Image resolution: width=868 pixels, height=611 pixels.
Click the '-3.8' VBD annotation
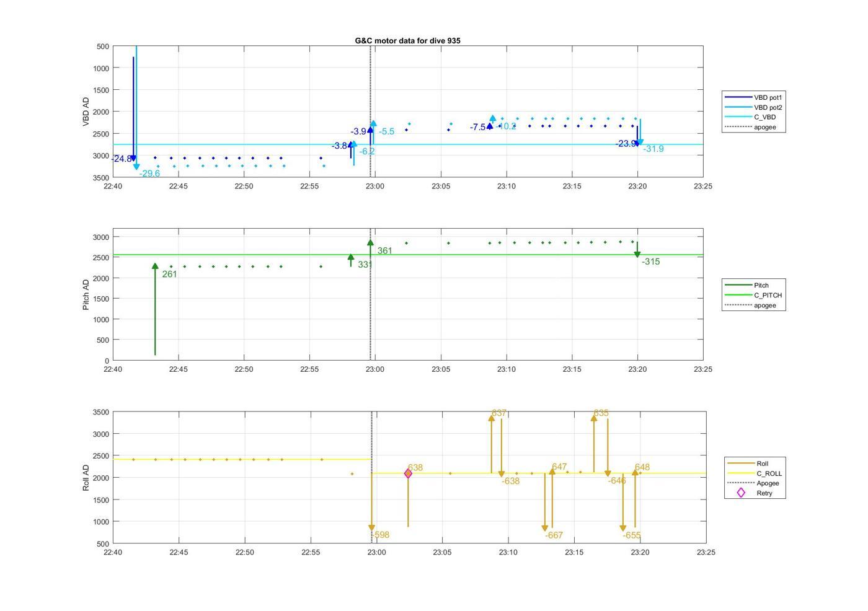339,146
